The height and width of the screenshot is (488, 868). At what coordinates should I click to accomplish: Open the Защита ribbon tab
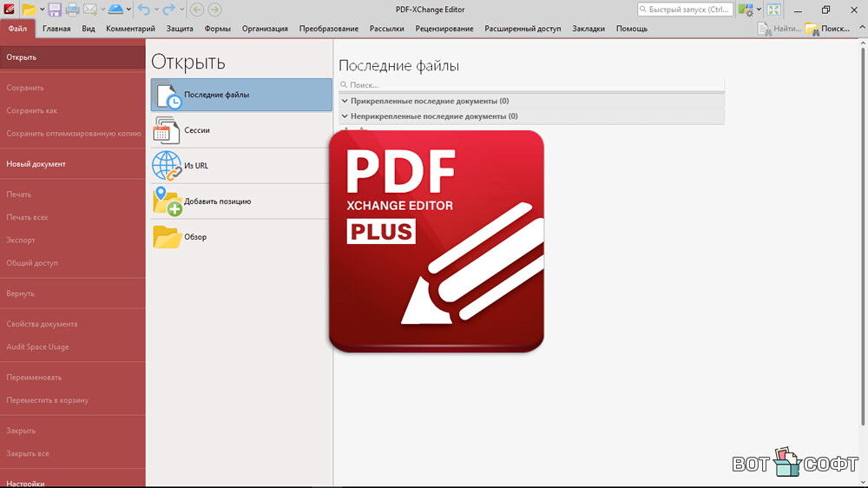[x=180, y=29]
